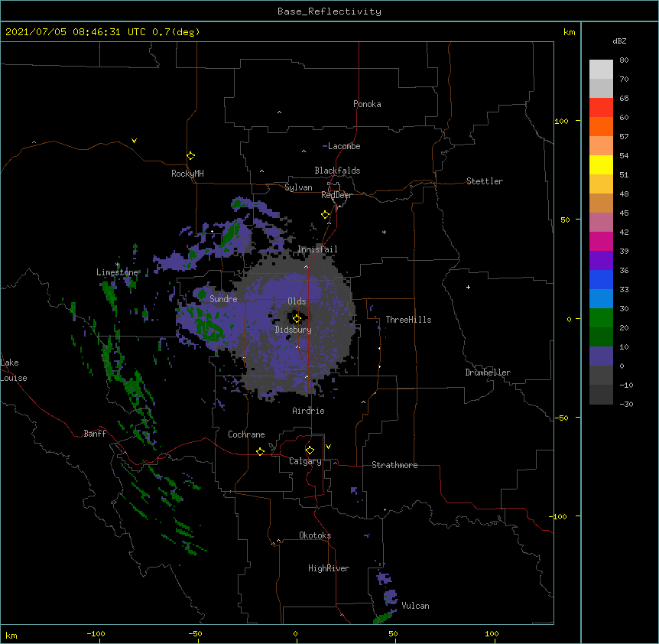This screenshot has width=659, height=644.
Task: Select the white asterisk east of Innisfail
Action: coord(384,232)
